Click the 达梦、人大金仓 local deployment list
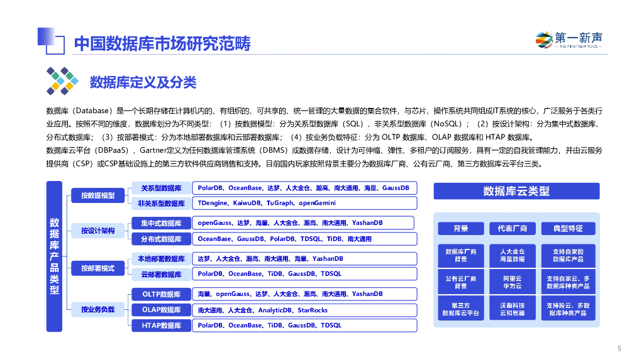644x362 pixels. coord(305,258)
